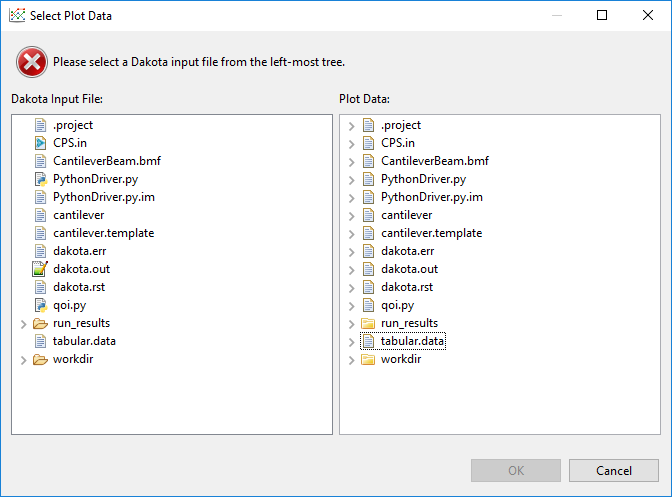Click the CantileverBeam.bmf icon in Plot Data tree

pyautogui.click(x=368, y=161)
